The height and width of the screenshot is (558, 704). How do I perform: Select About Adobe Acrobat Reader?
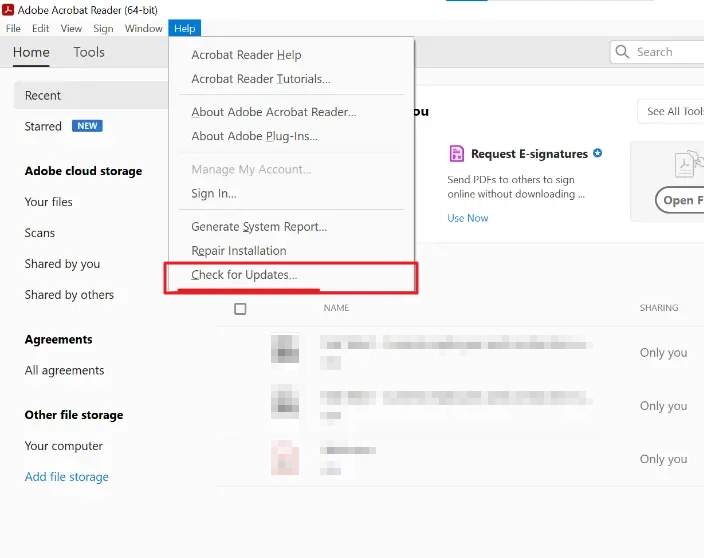pos(274,112)
